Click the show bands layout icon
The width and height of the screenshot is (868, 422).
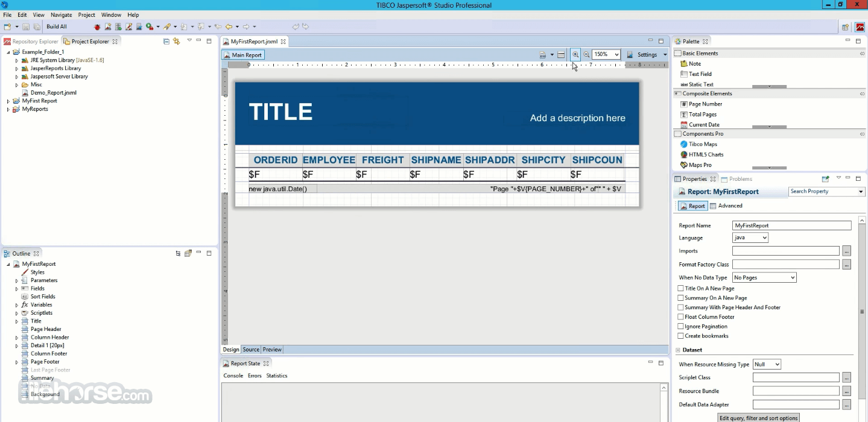tap(561, 54)
